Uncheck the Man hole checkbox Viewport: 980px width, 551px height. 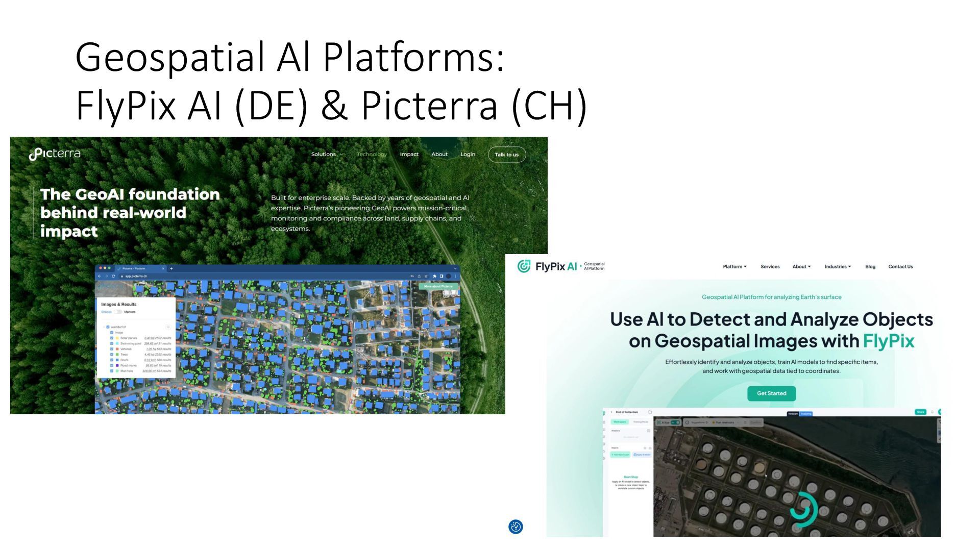[112, 371]
